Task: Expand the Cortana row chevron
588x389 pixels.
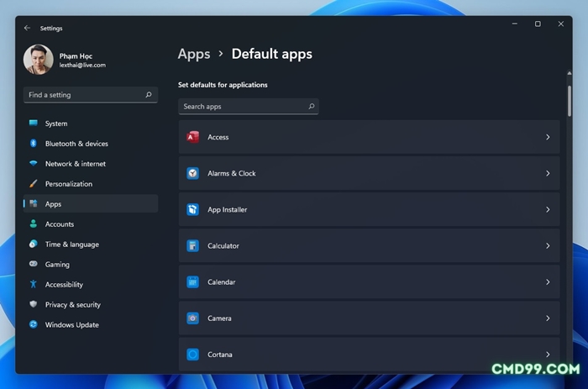Action: pos(548,355)
